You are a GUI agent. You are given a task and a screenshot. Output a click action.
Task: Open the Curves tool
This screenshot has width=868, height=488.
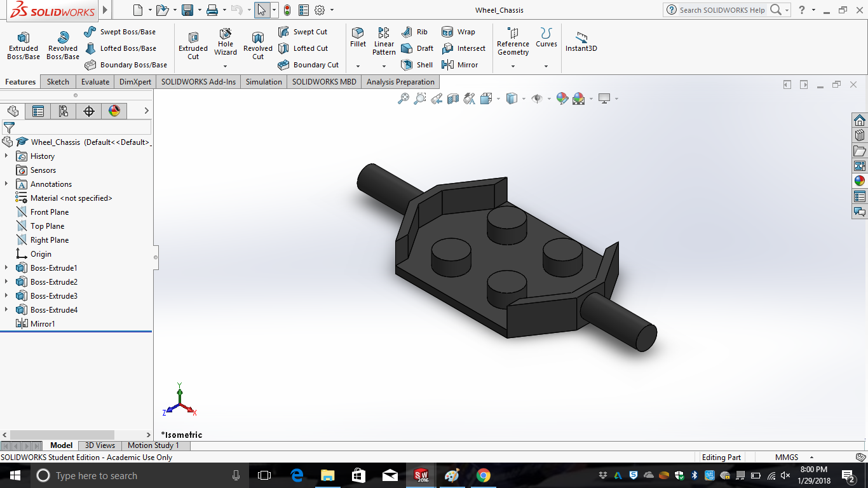coord(546,37)
